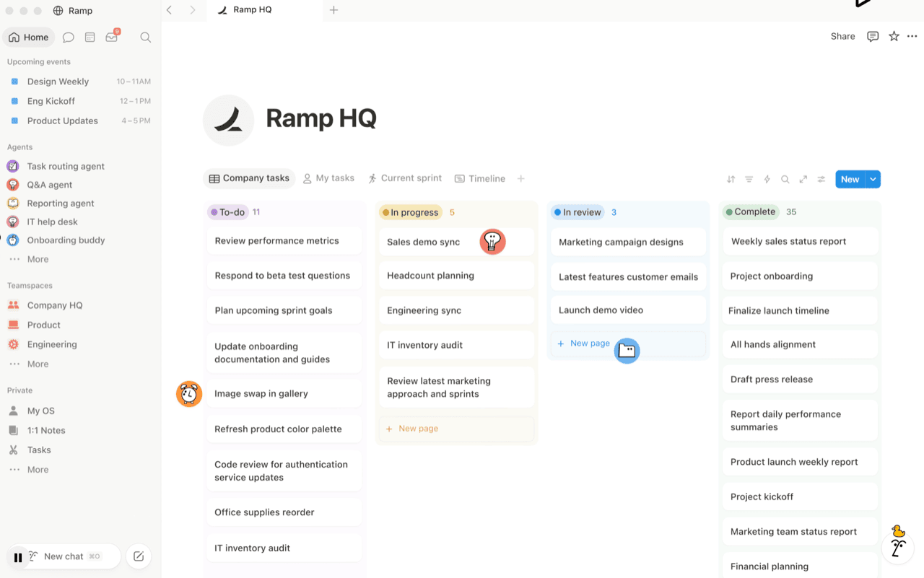
Task: Click the Q&A agent icon
Action: point(13,185)
